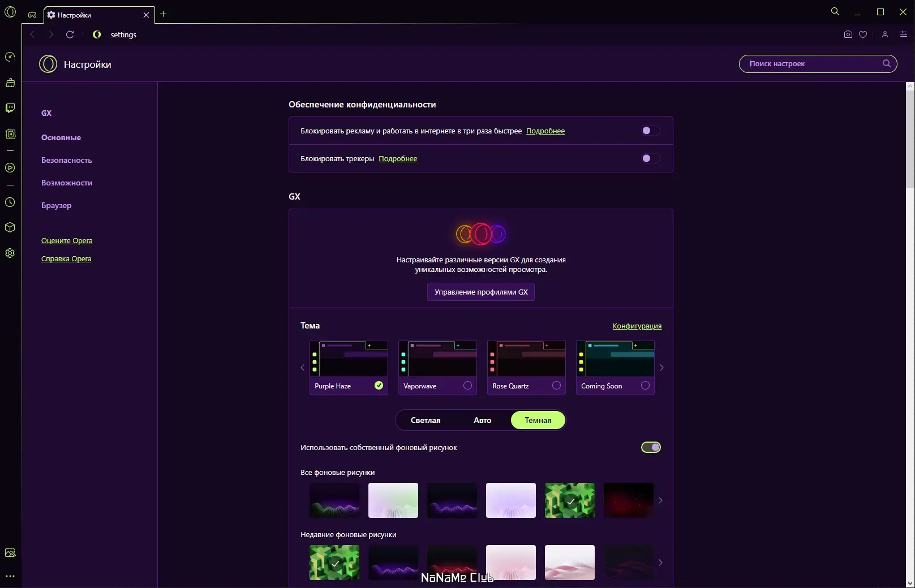Open the Возможности settings section
Screen dimensions: 915x588
coord(67,183)
